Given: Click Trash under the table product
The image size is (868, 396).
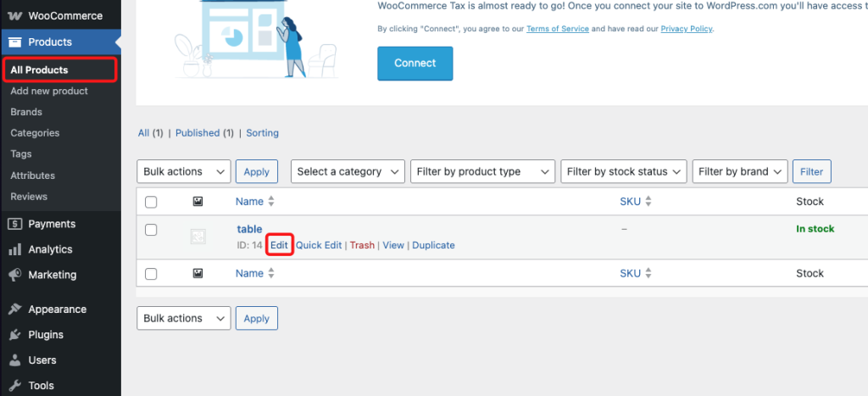Looking at the screenshot, I should click(362, 245).
